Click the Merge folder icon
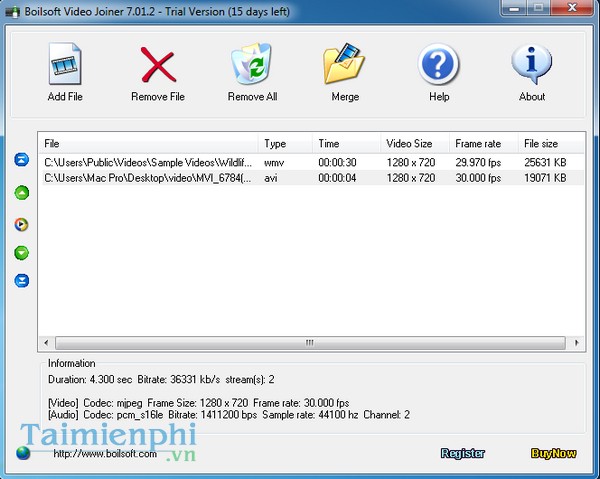600x479 pixels. (344, 64)
